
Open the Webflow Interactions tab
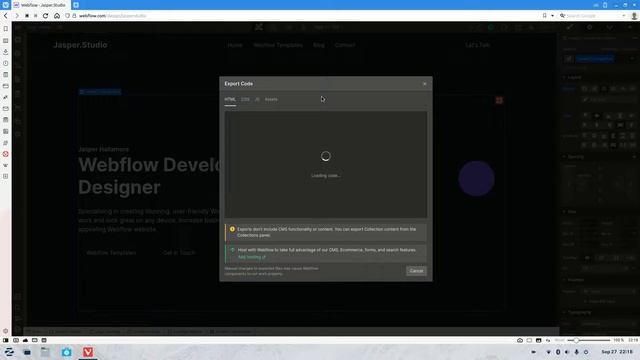click(609, 27)
